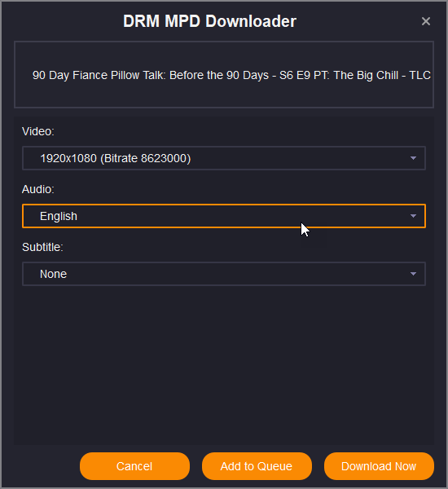448x489 pixels.
Task: Click the DRM MPD Downloader heading
Action: point(209,21)
